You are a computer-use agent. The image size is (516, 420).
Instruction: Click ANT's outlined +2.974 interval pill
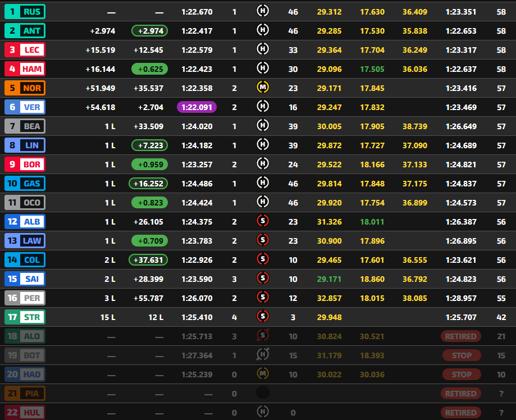pos(150,31)
